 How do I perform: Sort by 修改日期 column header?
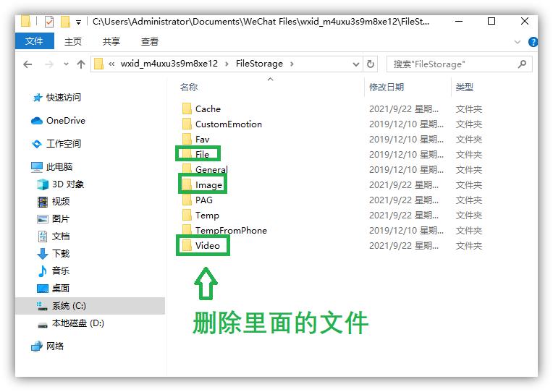pos(387,87)
